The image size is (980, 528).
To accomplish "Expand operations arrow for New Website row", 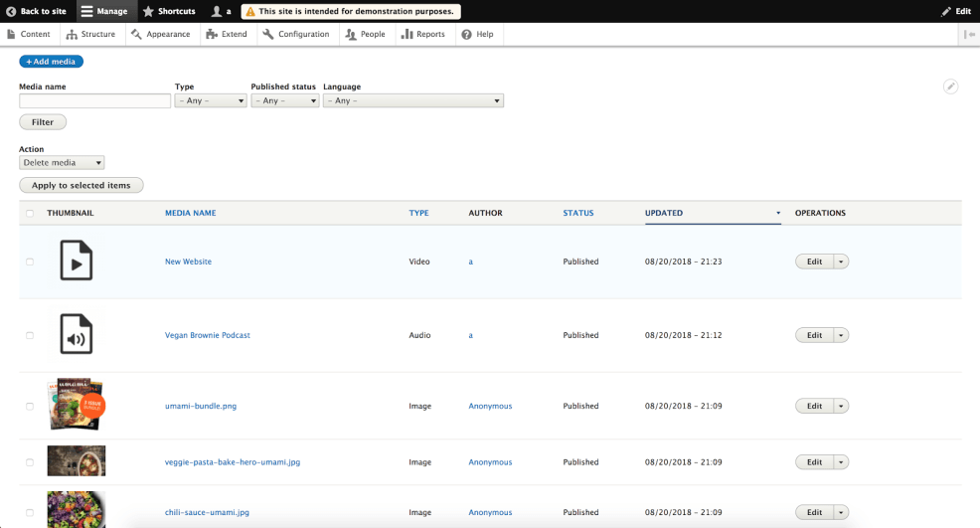I will click(842, 262).
